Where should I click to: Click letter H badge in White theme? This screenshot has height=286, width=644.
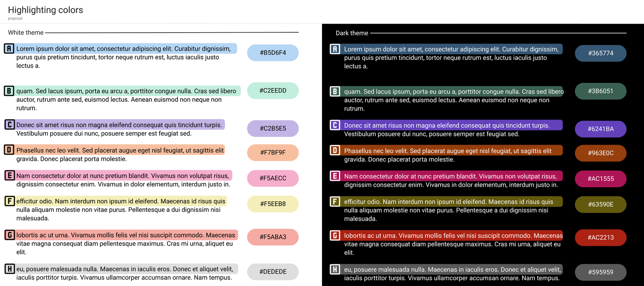pos(9,269)
